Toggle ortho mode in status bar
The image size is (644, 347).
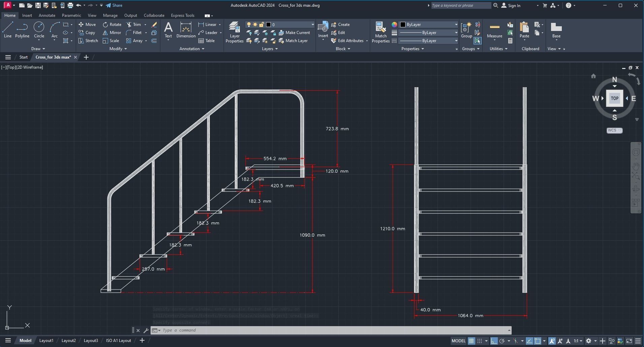click(494, 341)
